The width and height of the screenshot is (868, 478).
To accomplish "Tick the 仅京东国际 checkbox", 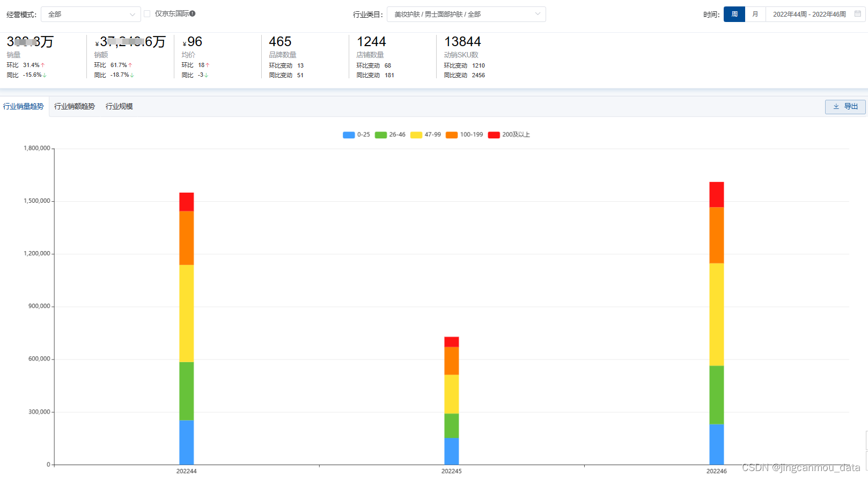I will click(x=147, y=14).
